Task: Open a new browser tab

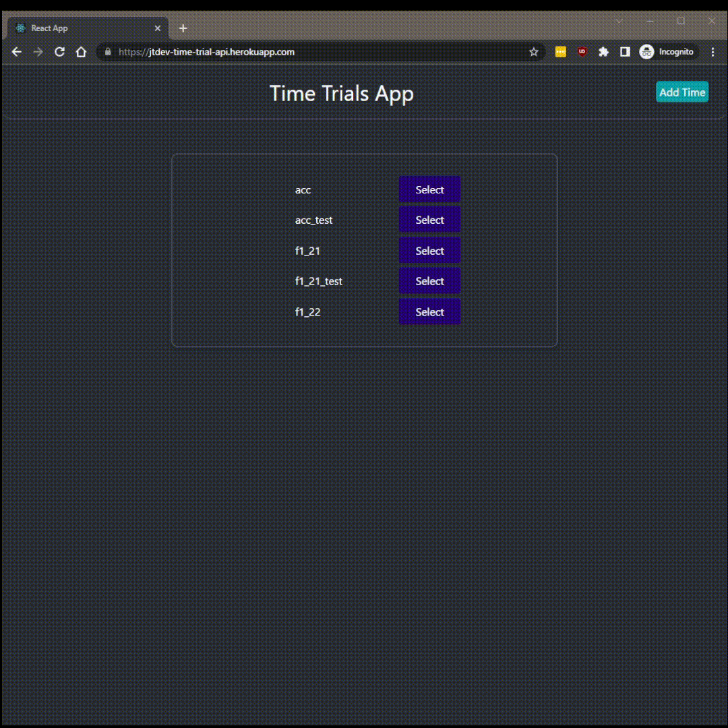Action: pyautogui.click(x=183, y=28)
